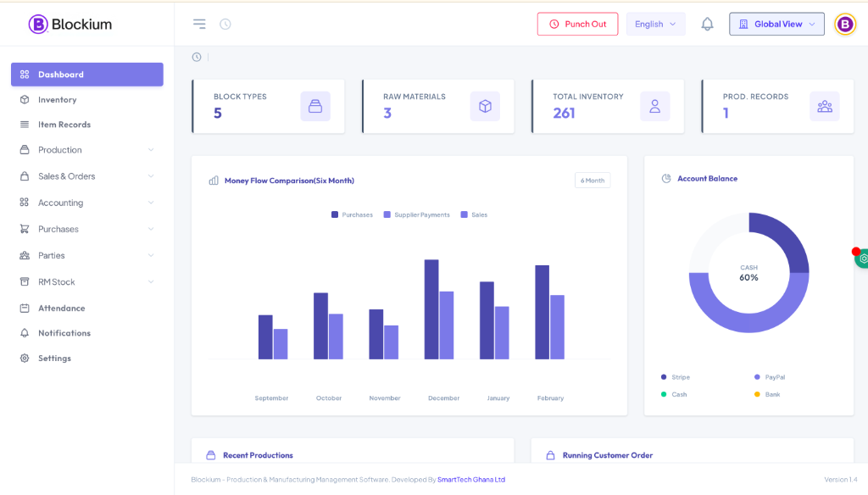The width and height of the screenshot is (868, 495).
Task: Click the Recent Productions heading
Action: click(x=258, y=455)
